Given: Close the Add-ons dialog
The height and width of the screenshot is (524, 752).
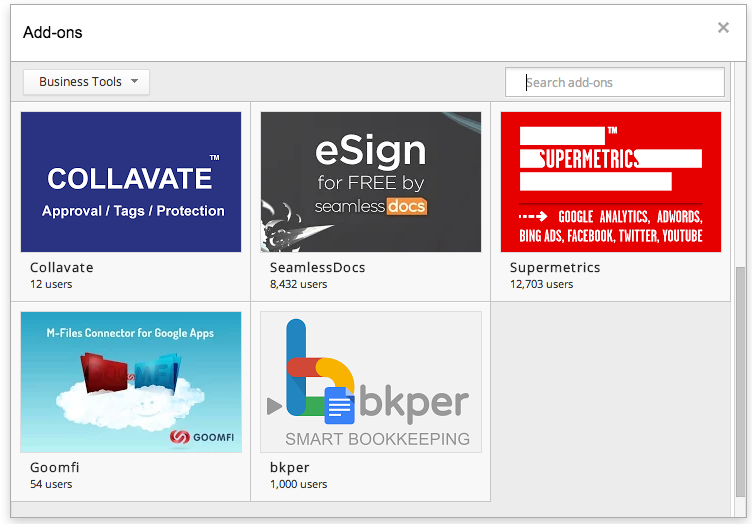Looking at the screenshot, I should click(723, 28).
